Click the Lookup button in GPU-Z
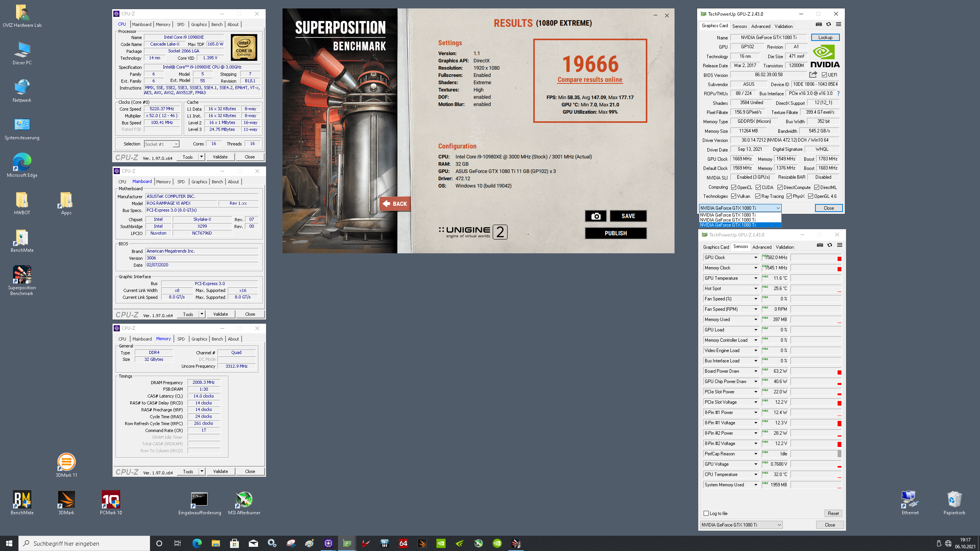This screenshot has height=551, width=980. (825, 37)
